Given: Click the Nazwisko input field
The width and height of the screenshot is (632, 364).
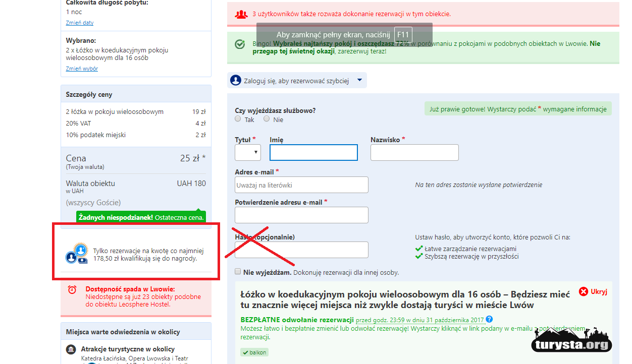Looking at the screenshot, I should pos(414,152).
